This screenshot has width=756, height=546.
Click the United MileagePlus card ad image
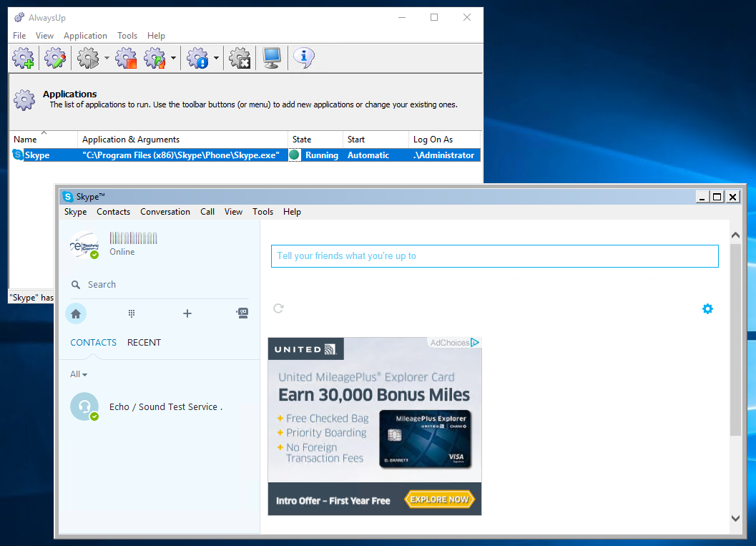tap(375, 426)
